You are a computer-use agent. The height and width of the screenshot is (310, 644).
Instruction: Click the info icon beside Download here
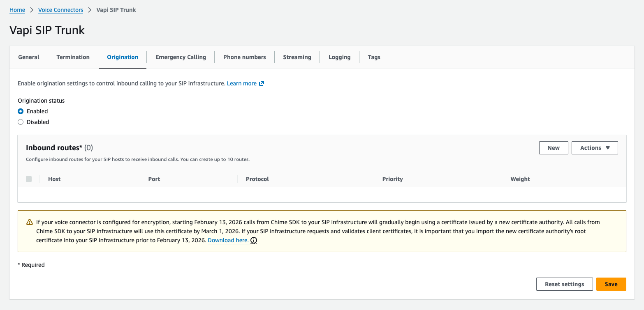[x=254, y=241]
